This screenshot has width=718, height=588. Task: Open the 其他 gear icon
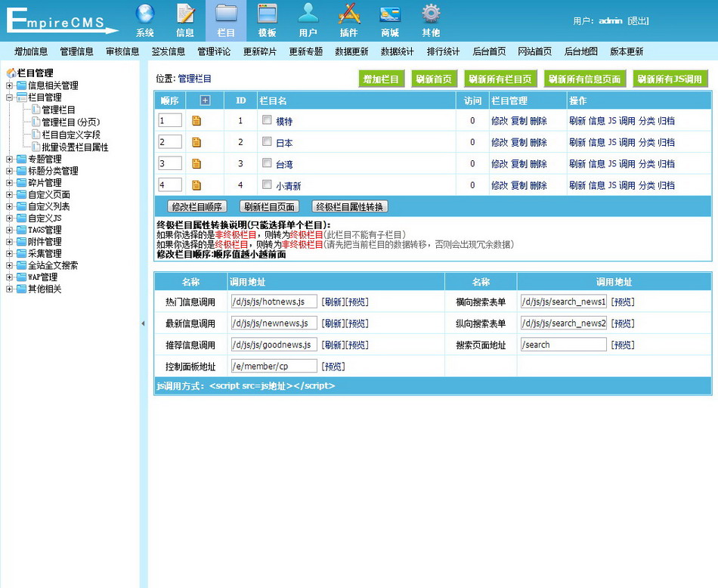[x=431, y=14]
